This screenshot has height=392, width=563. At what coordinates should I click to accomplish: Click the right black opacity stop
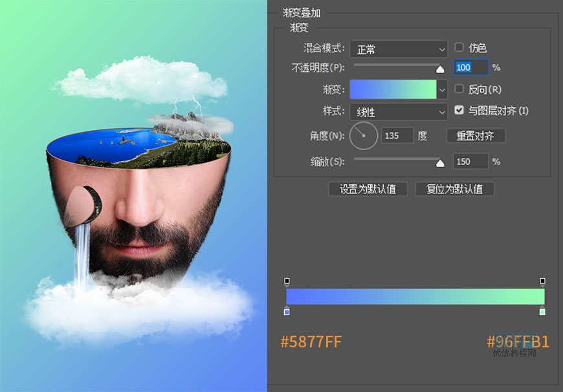click(542, 281)
